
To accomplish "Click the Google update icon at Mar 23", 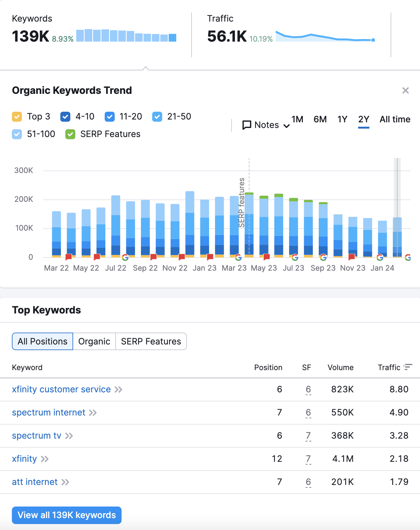I will point(238,257).
